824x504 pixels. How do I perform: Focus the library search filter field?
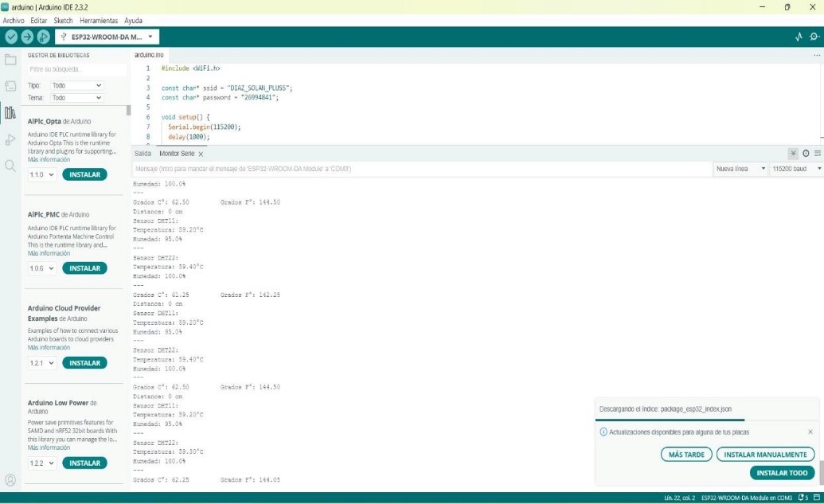[76, 69]
